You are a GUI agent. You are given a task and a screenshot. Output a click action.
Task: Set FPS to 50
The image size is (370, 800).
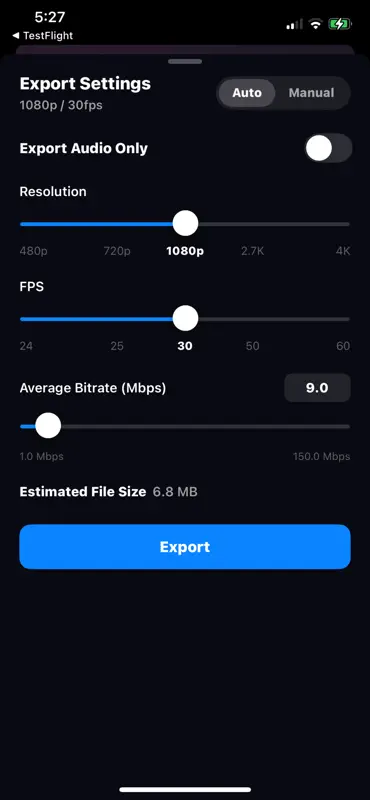click(252, 346)
